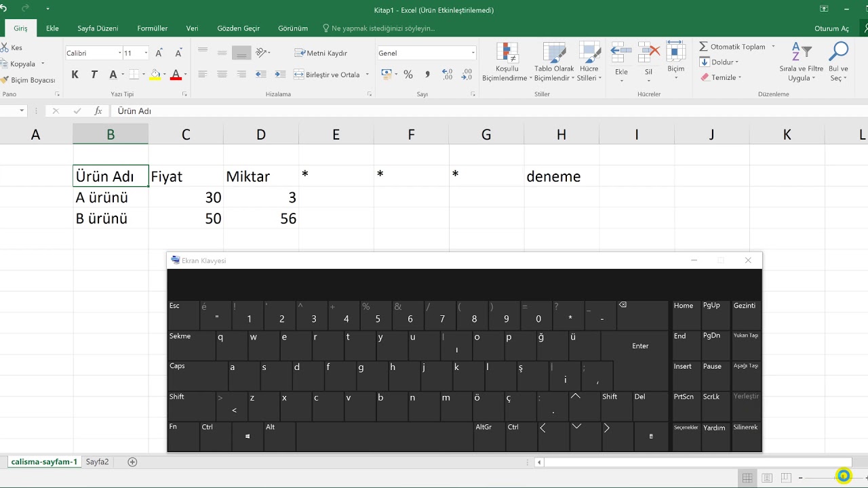The height and width of the screenshot is (488, 868).
Task: Click the Sil delete cells icon
Action: (649, 61)
